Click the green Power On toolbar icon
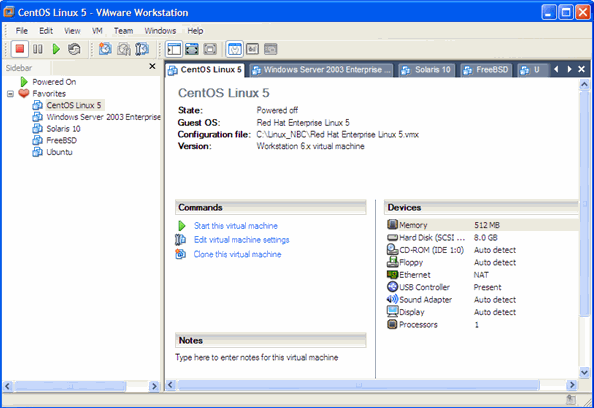 tap(56, 49)
